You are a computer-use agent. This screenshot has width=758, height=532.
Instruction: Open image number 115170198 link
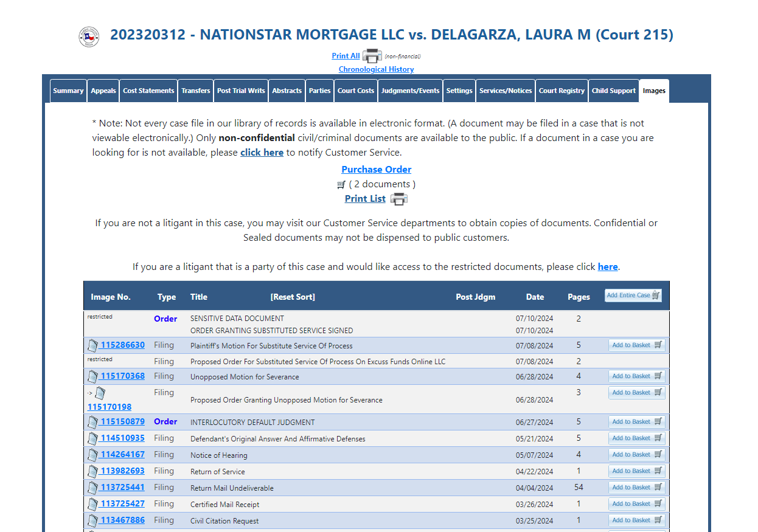click(x=110, y=407)
